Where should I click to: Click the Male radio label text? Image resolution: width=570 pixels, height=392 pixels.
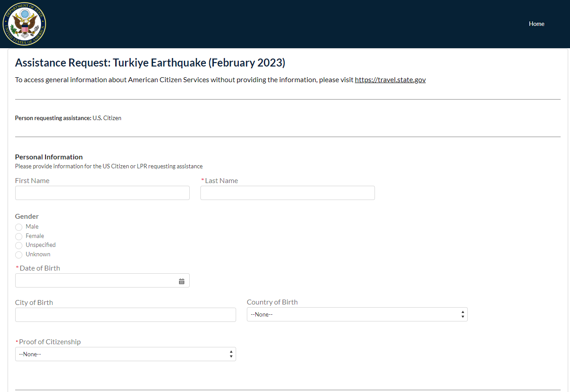click(x=32, y=227)
